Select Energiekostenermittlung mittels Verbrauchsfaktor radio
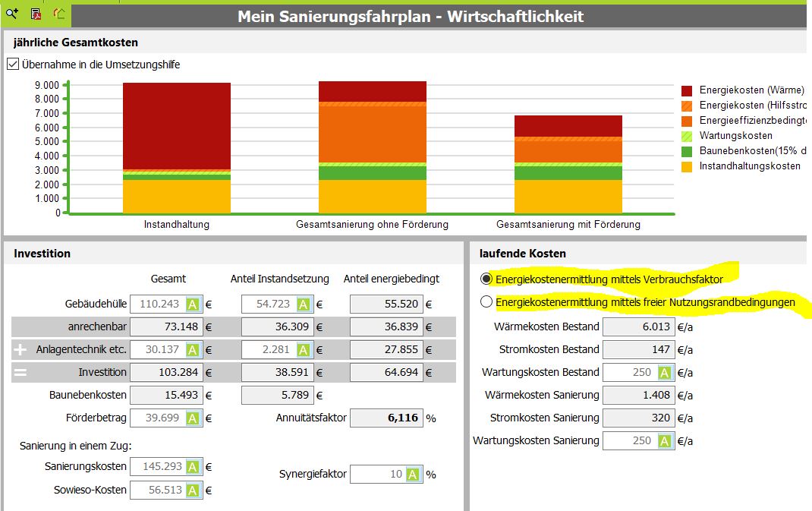Image resolution: width=812 pixels, height=511 pixels. click(486, 279)
